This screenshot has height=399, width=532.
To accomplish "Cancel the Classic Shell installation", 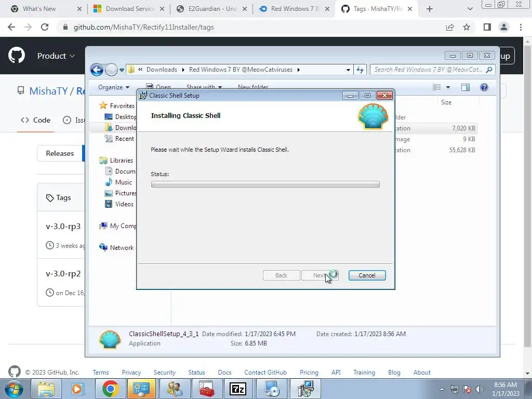I will pyautogui.click(x=367, y=275).
